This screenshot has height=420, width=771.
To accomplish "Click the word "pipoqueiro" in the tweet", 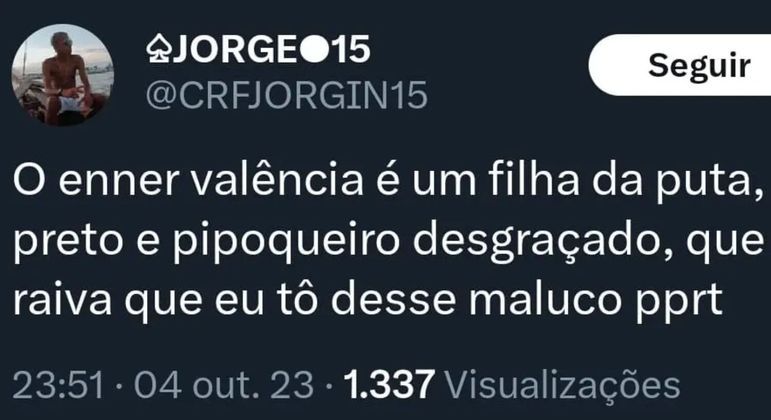I will coord(286,242).
